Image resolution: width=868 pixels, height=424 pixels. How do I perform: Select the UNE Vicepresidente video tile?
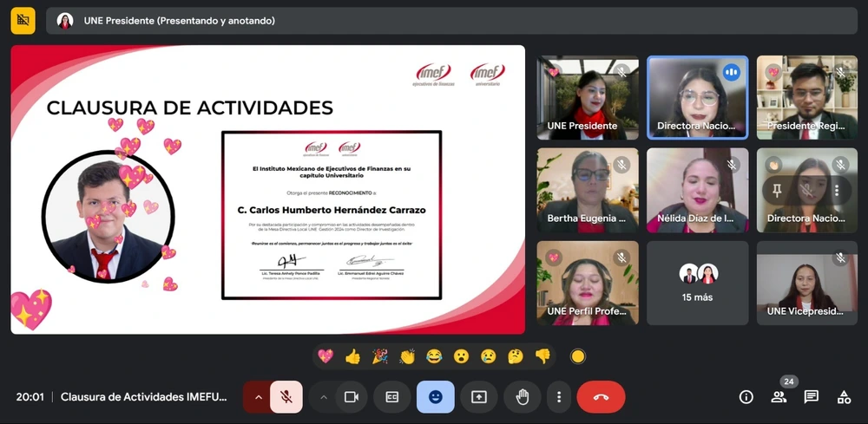[x=807, y=283]
